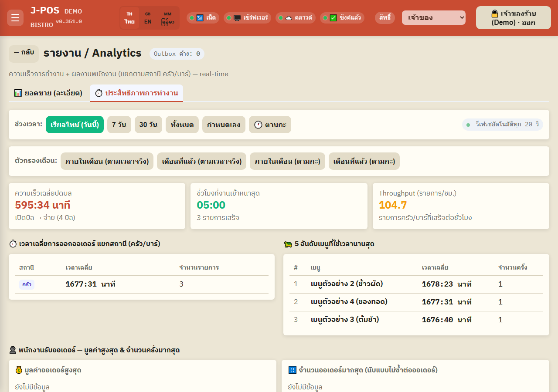Click the 1678:23 นาที time cell
The width and height of the screenshot is (558, 392).
point(446,284)
